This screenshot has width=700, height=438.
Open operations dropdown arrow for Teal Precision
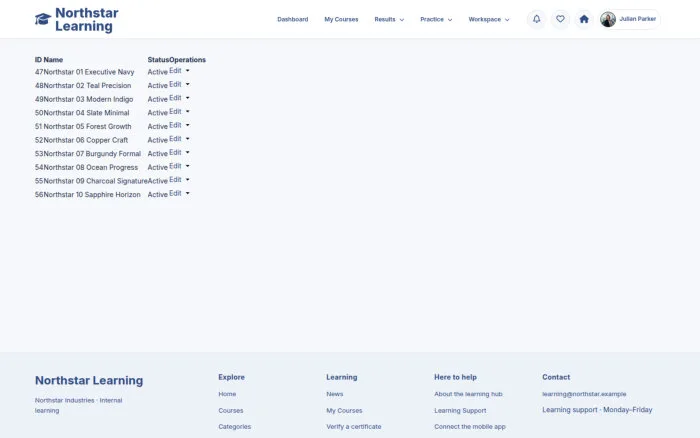tap(188, 84)
